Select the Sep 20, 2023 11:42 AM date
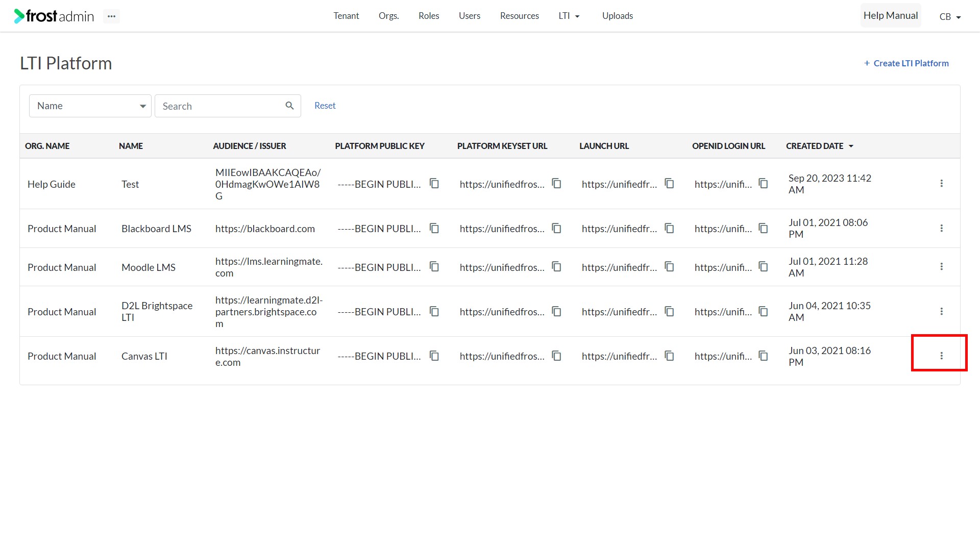Screen dimensions: 980x551 pos(830,184)
